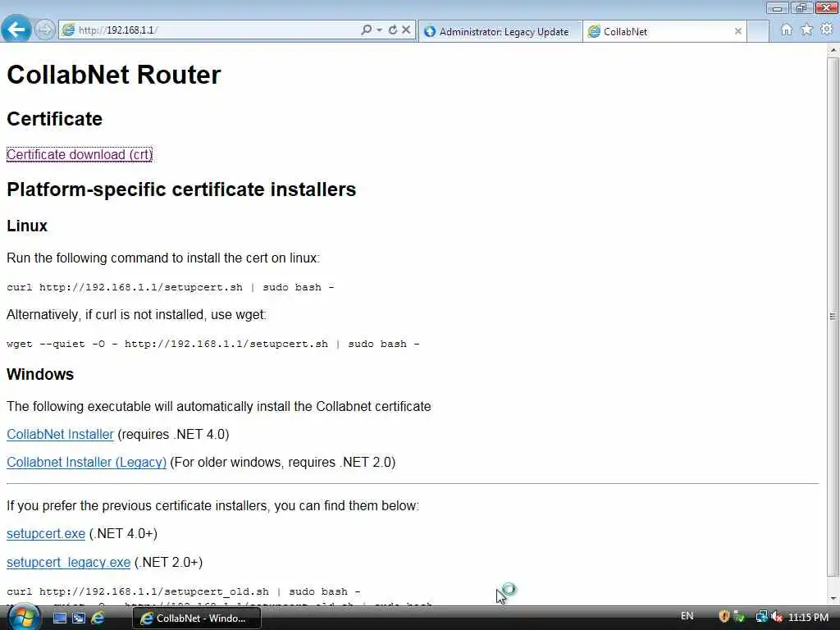This screenshot has height=630, width=840.
Task: Click the curl setupcert_old.sh command text
Action: tap(183, 591)
